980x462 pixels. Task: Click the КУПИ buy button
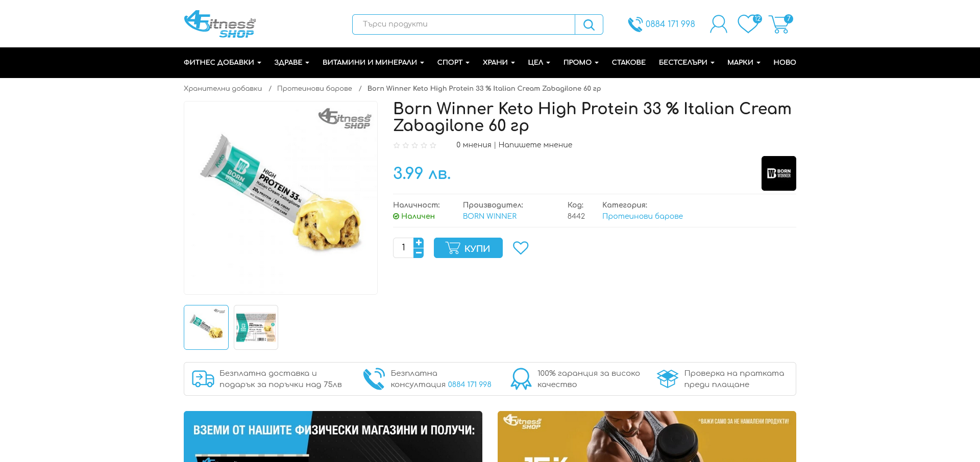(468, 248)
